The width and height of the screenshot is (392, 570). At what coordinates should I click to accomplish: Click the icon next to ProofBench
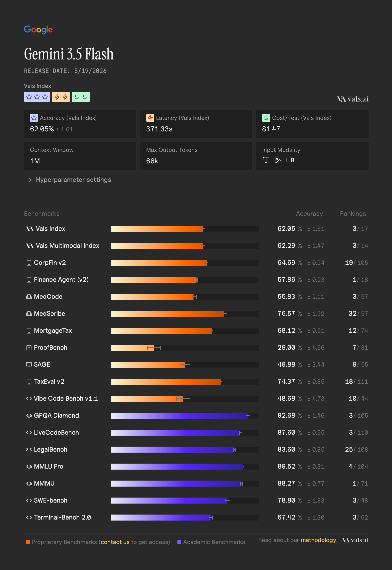29,348
